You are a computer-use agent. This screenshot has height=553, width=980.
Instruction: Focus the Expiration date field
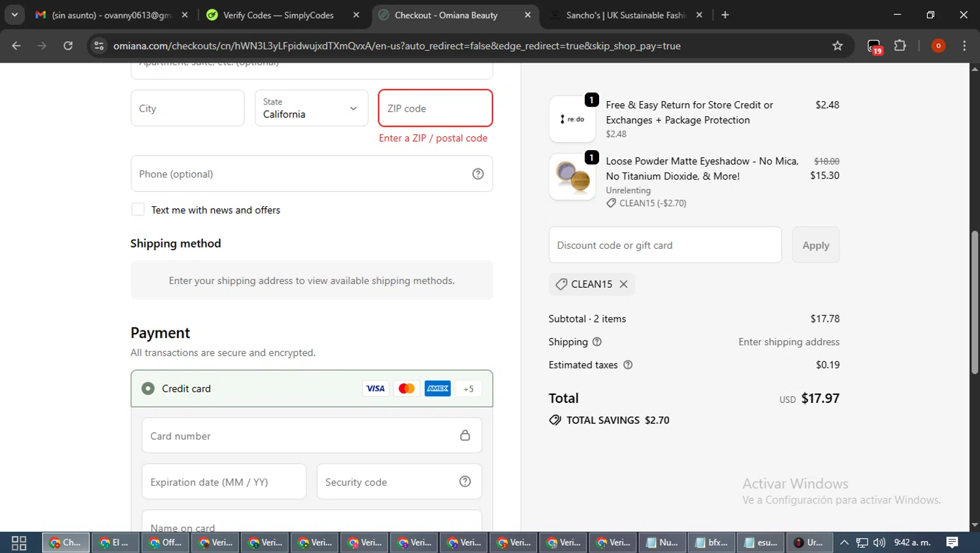coord(224,481)
